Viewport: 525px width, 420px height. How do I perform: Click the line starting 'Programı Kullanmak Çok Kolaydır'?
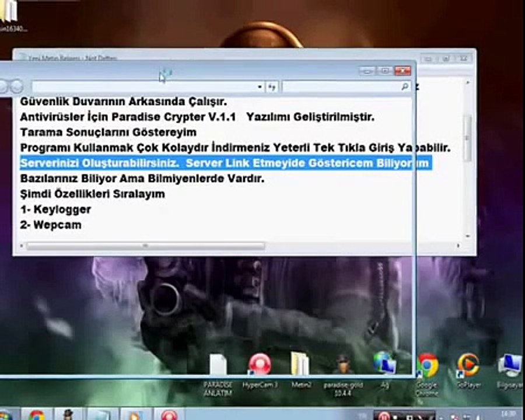pyautogui.click(x=235, y=148)
